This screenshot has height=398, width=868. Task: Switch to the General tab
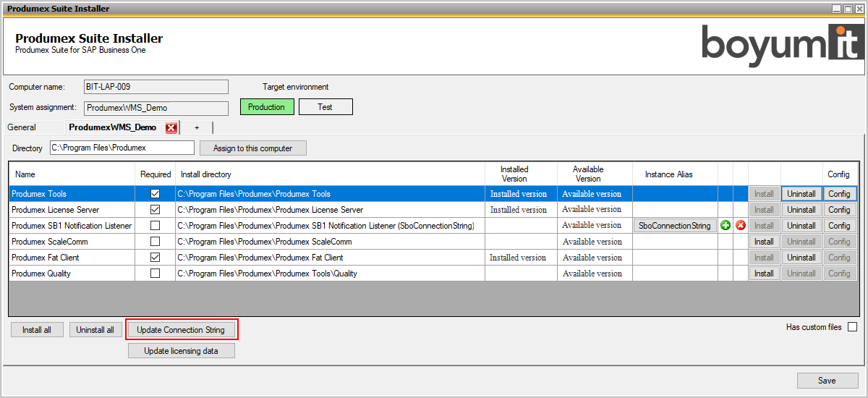(22, 127)
